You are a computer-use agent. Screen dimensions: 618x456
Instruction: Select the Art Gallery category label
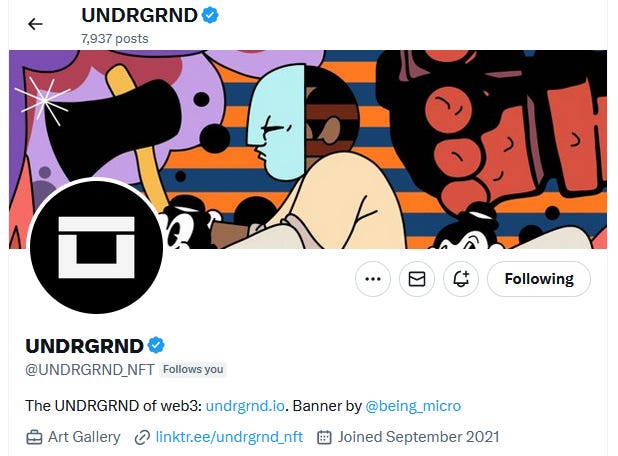pos(84,437)
